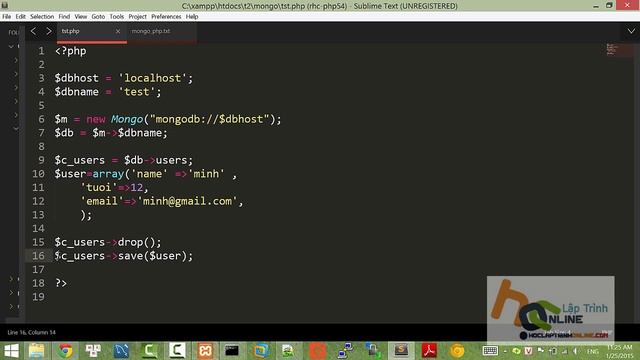The height and width of the screenshot is (360, 640).
Task: Click line number 19 in gutter
Action: pyautogui.click(x=38, y=297)
